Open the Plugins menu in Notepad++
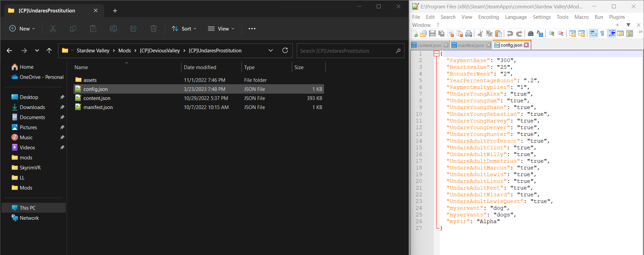Image resolution: width=644 pixels, height=255 pixels. tap(617, 17)
